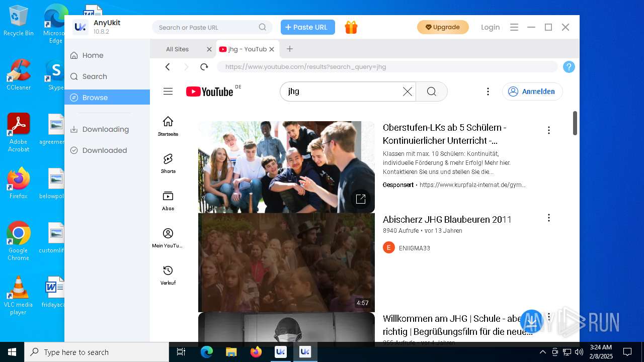Open Microsoft Edge from the taskbar
644x362 pixels.
coord(207,352)
